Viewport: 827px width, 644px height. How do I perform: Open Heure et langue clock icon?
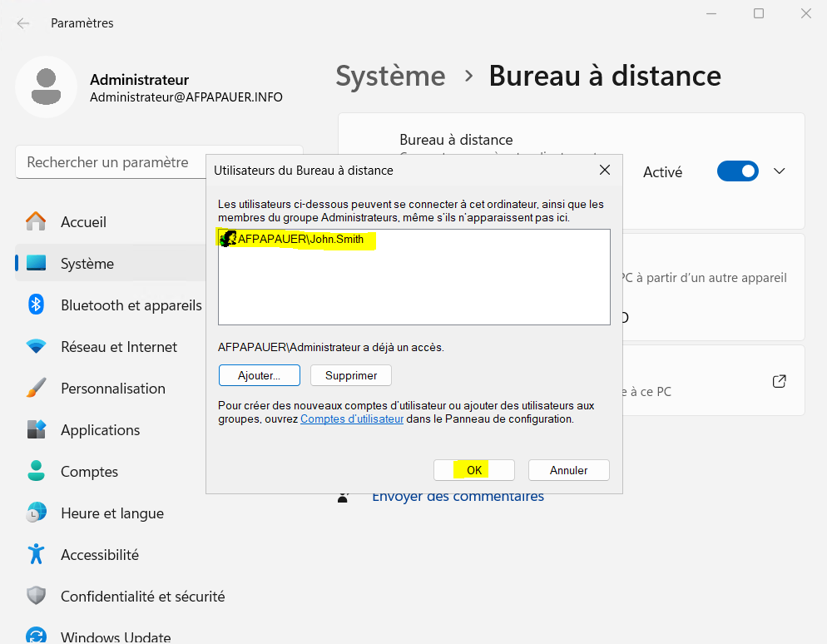(36, 513)
